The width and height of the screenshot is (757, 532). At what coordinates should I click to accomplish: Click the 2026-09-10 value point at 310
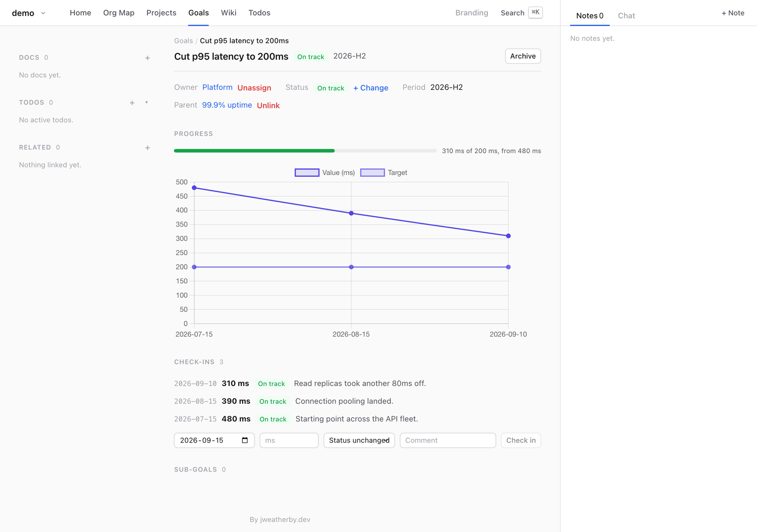coord(508,236)
